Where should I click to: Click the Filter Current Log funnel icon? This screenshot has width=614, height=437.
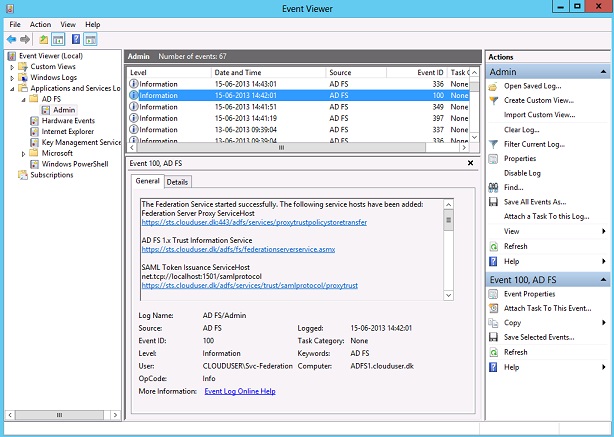pos(493,144)
